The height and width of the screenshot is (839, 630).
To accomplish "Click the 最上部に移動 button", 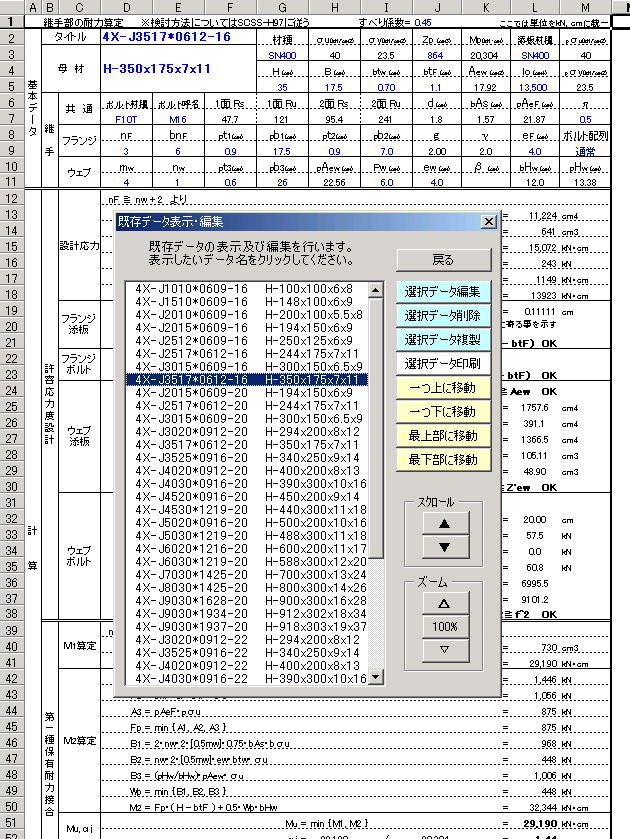I will (443, 436).
